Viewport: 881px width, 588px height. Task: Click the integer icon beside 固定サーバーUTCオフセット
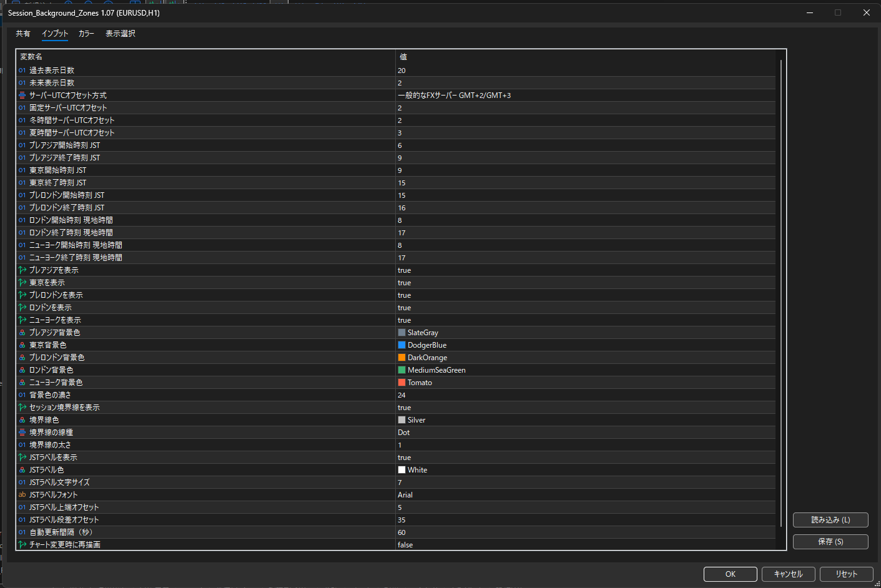[22, 108]
